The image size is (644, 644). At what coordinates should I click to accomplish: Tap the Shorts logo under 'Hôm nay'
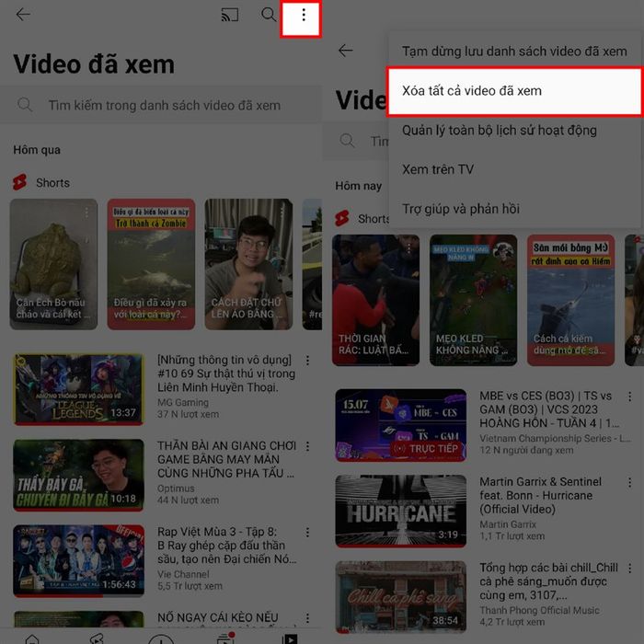pos(342,219)
